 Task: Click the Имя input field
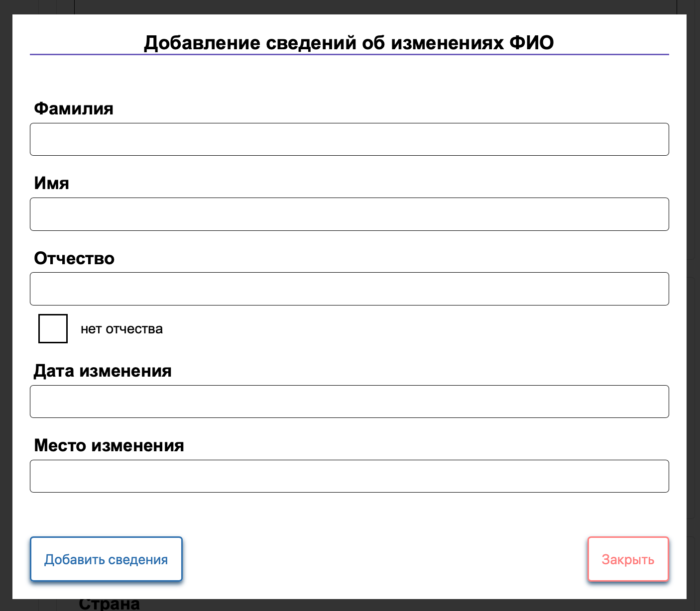coord(349,214)
